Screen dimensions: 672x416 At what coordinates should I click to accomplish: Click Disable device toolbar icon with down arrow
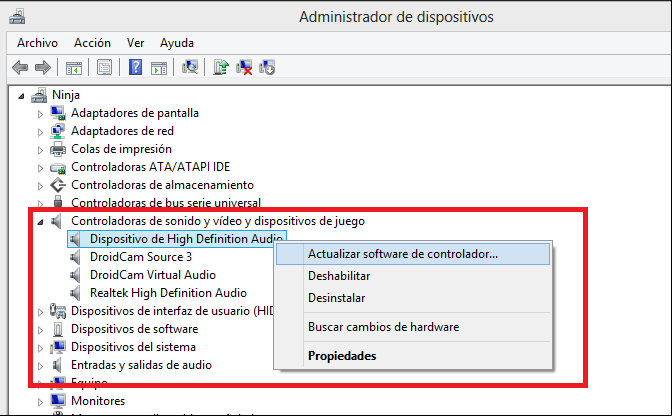[x=267, y=67]
